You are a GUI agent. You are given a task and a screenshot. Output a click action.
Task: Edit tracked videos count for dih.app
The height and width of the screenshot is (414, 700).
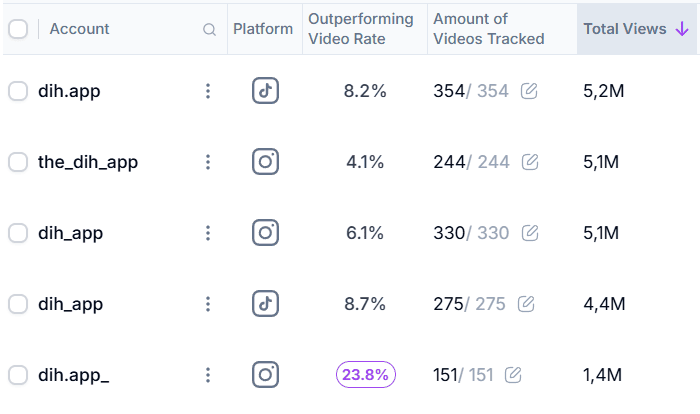(x=529, y=92)
